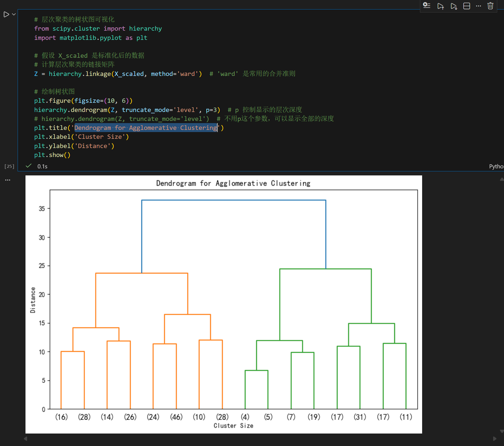
Task: Click the dendrogram plot output image
Action: (x=224, y=304)
